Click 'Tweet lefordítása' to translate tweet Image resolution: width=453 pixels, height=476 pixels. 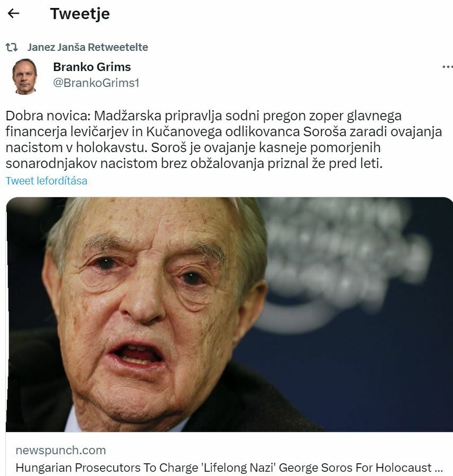tap(47, 181)
